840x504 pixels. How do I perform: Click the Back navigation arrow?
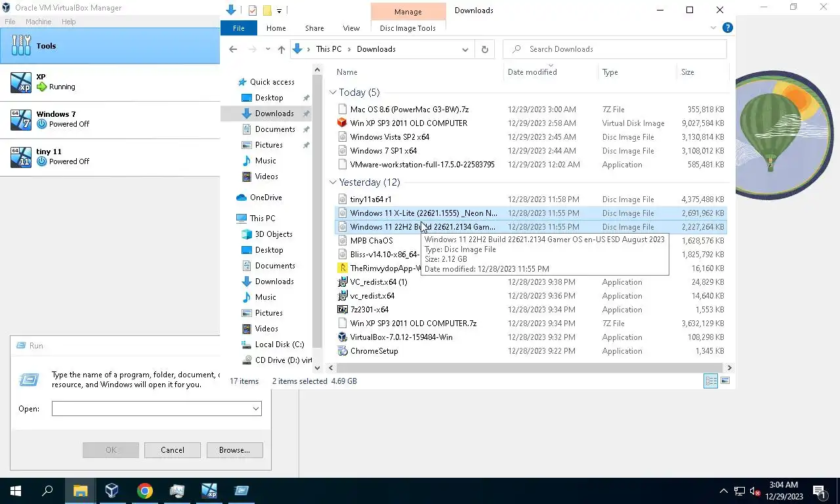pyautogui.click(x=233, y=49)
